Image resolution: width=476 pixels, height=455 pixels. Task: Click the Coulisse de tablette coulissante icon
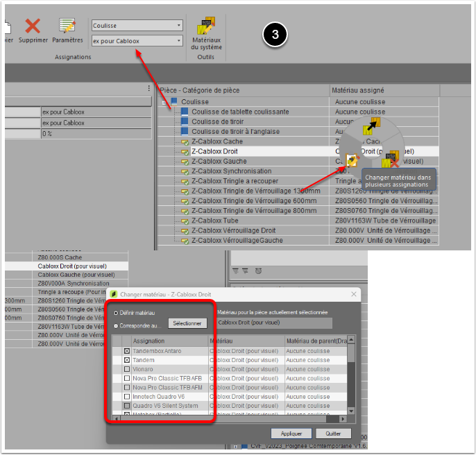185,112
